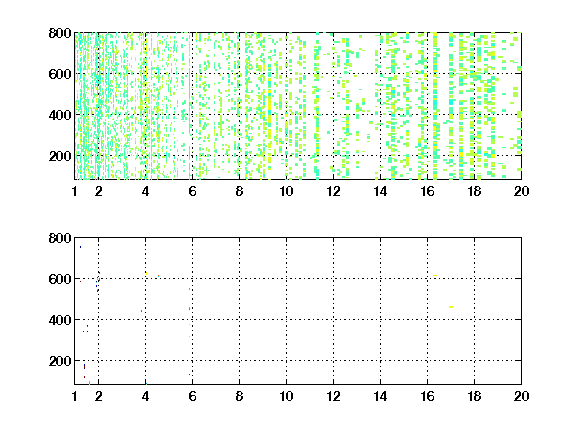Click the 800 y-axis label on top plot
This screenshot has width=576, height=432.
tap(60, 33)
